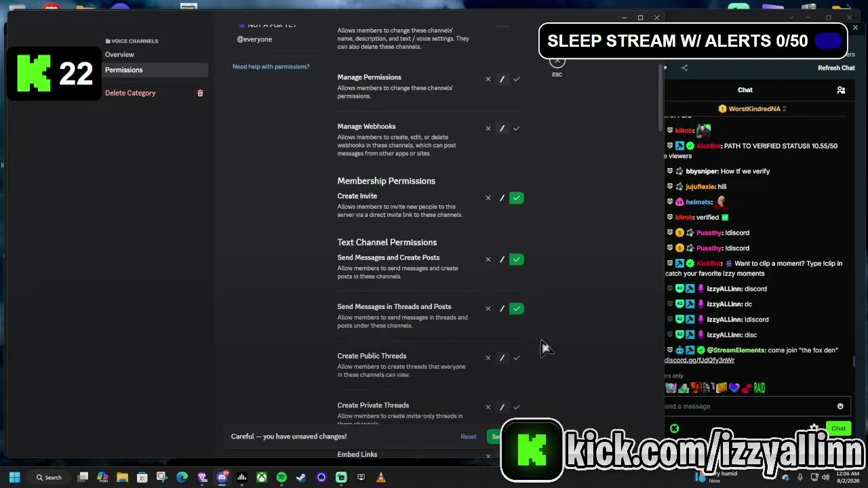
Task: Select the green RAID emote
Action: click(759, 388)
